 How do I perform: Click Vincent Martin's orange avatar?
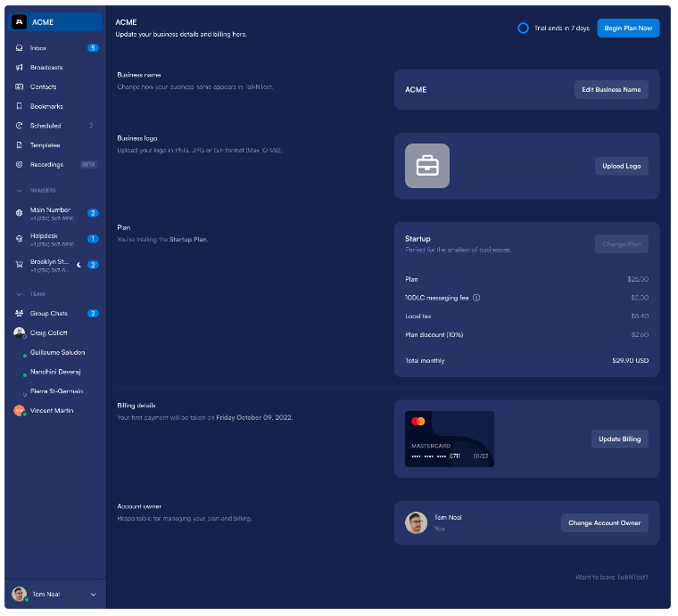(x=19, y=410)
